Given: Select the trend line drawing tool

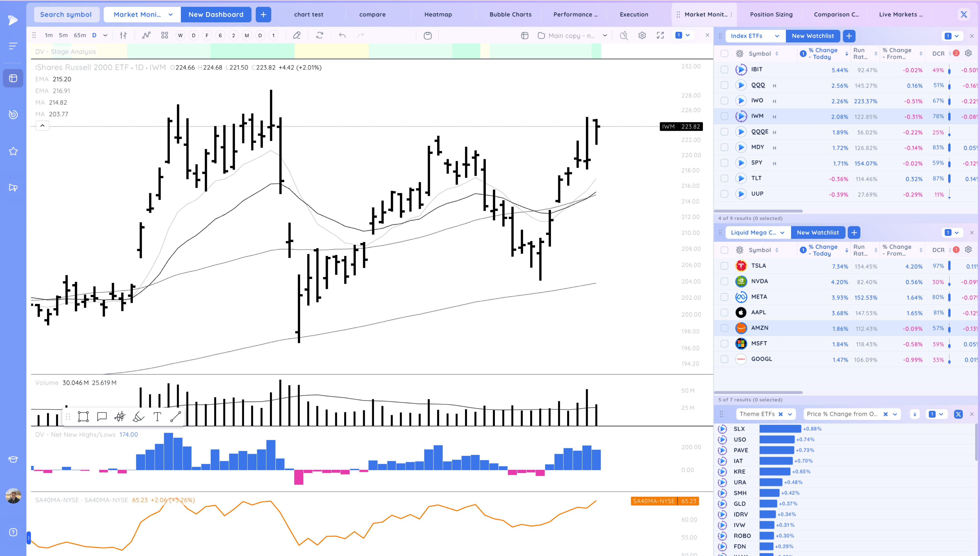Looking at the screenshot, I should point(175,417).
